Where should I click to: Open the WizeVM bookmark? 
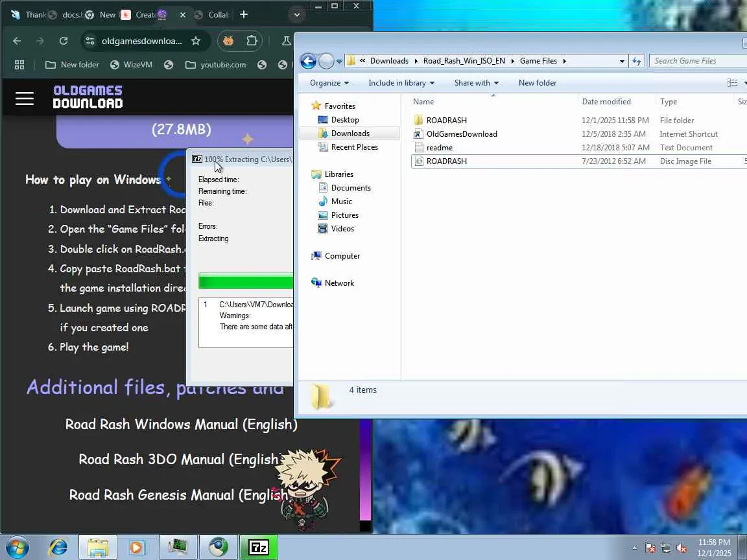click(x=131, y=65)
